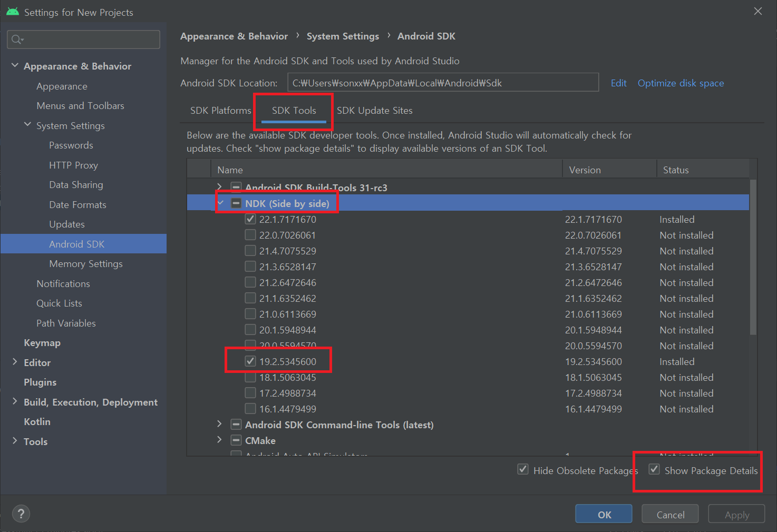Image resolution: width=777 pixels, height=532 pixels.
Task: Open Notifications settings
Action: click(63, 284)
